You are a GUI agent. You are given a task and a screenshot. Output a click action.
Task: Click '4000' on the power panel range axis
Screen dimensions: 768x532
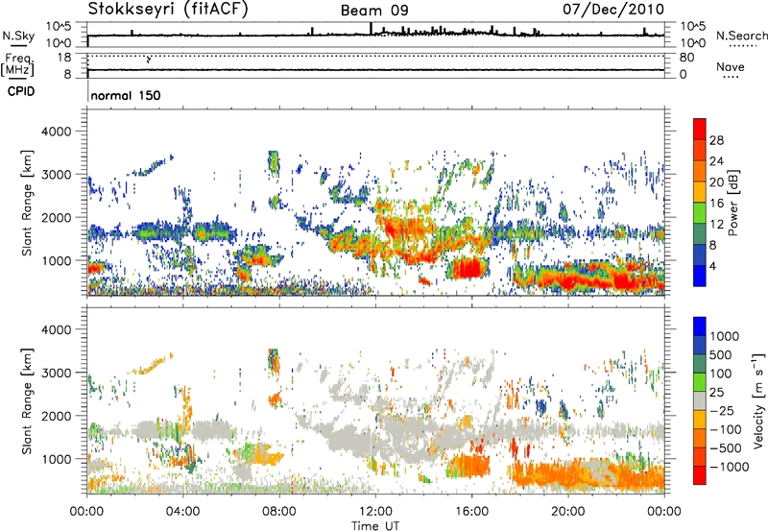tap(56, 132)
